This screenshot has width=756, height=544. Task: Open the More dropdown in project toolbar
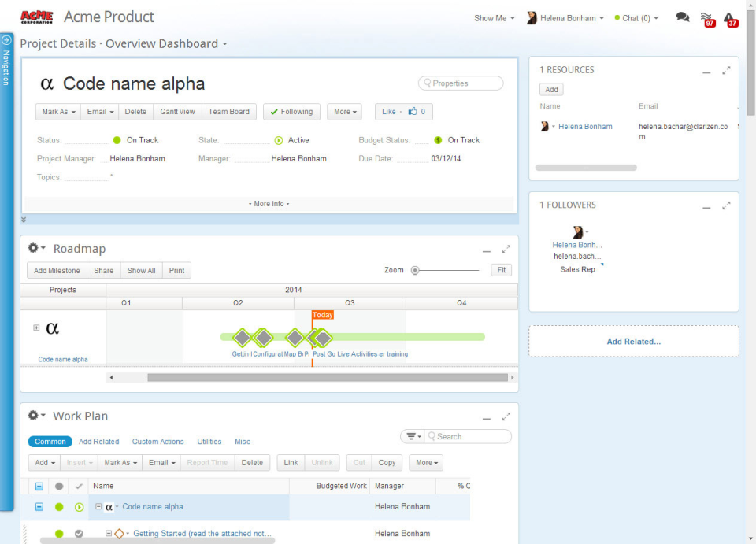point(344,111)
